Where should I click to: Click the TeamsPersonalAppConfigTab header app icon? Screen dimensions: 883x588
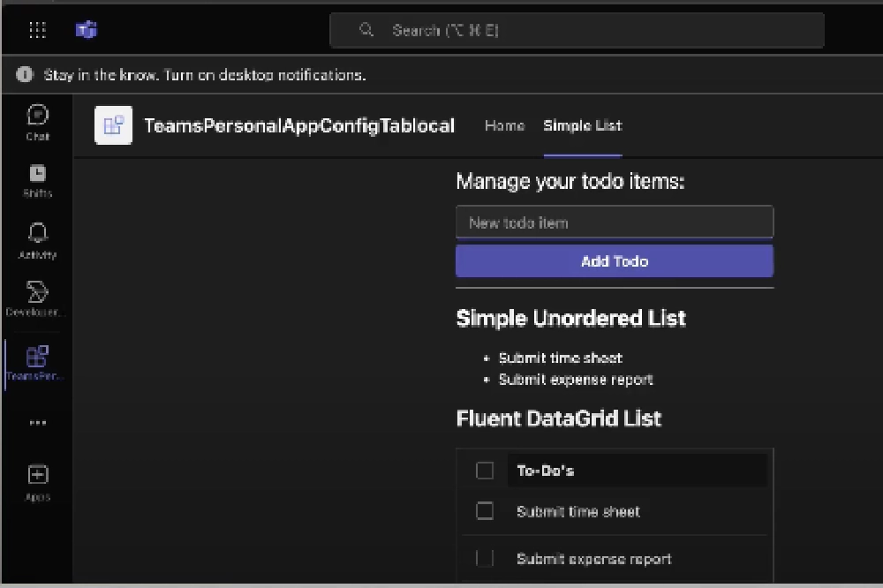(x=113, y=125)
